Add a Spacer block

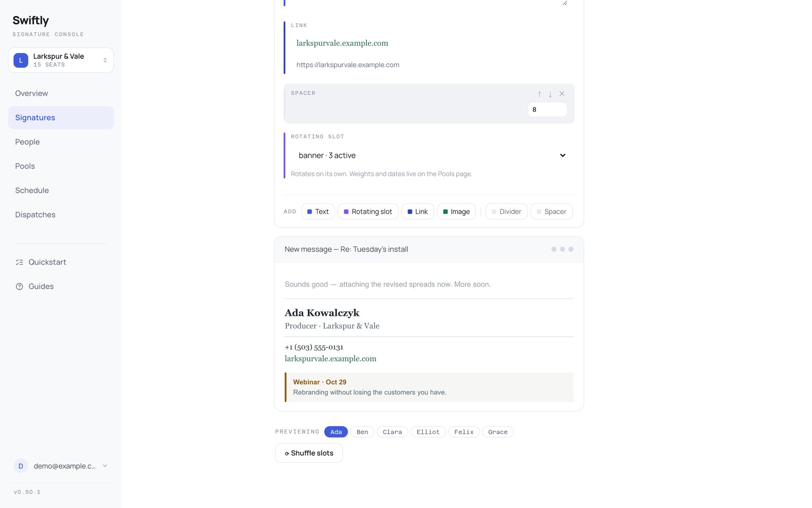(x=551, y=211)
